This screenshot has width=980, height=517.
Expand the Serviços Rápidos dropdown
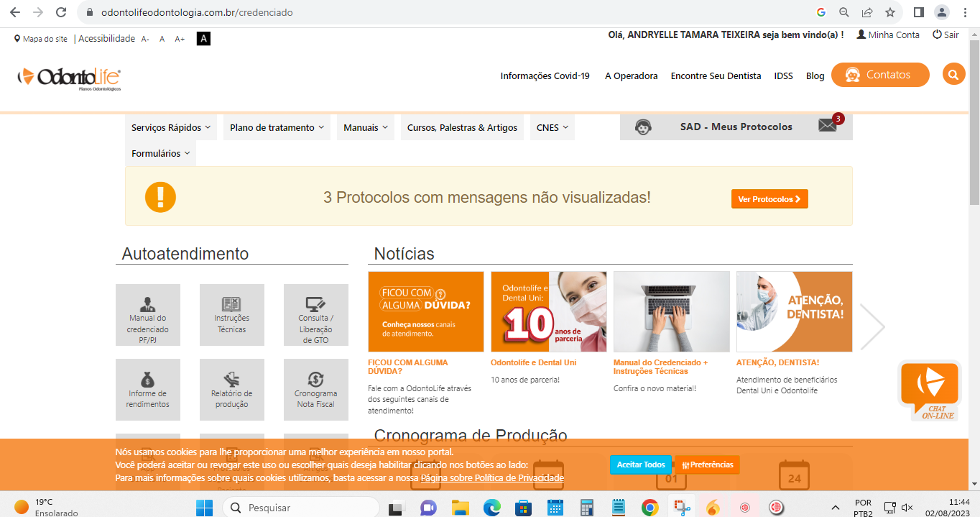171,127
